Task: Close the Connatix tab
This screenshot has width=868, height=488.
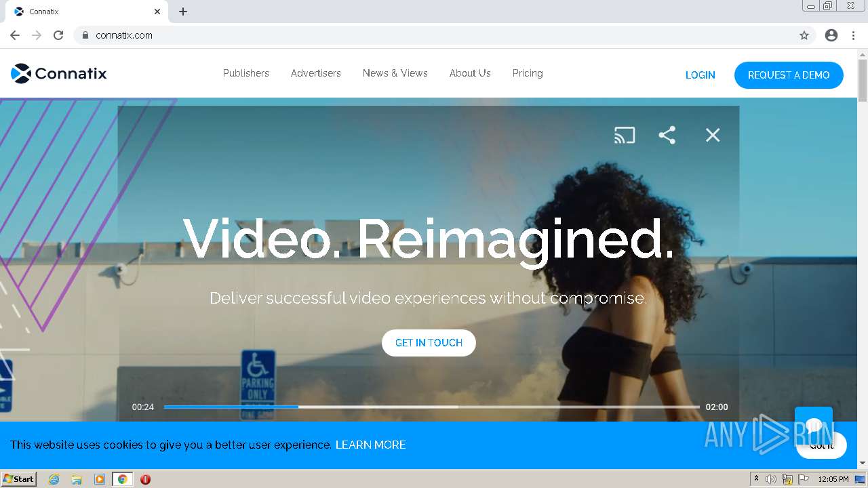Action: (157, 12)
